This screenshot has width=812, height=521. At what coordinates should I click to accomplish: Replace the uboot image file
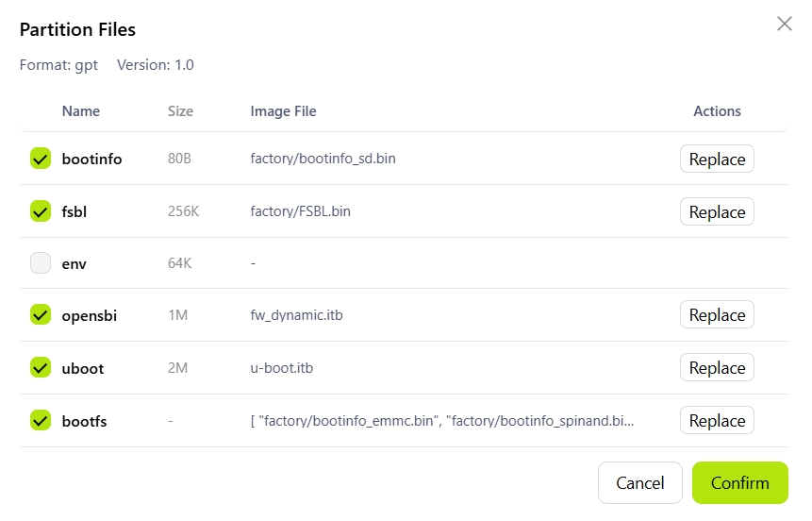(717, 367)
